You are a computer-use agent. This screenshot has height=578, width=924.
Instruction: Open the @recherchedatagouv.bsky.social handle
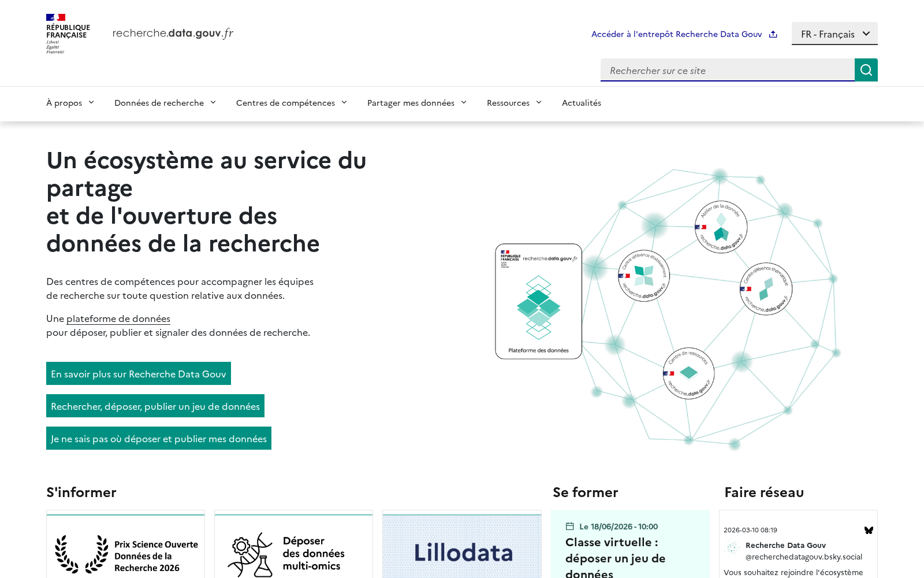pyautogui.click(x=804, y=557)
